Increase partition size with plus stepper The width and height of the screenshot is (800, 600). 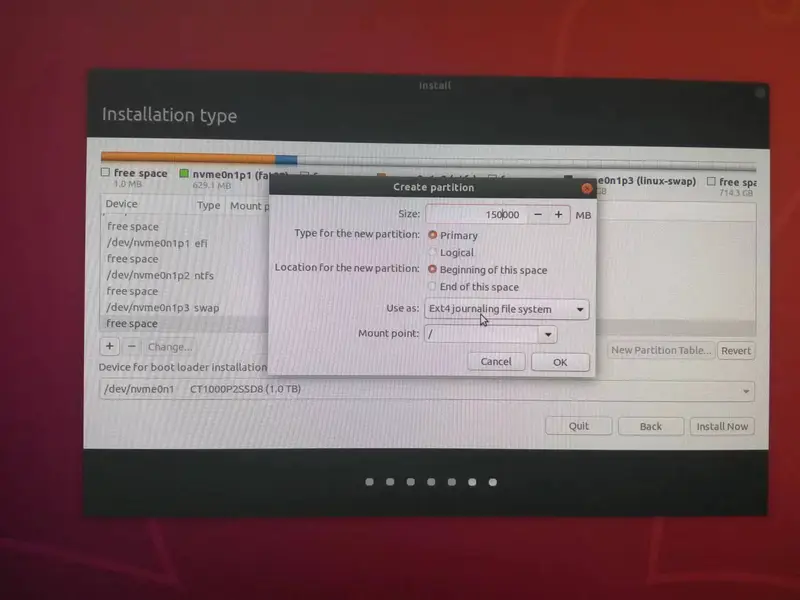coord(559,215)
